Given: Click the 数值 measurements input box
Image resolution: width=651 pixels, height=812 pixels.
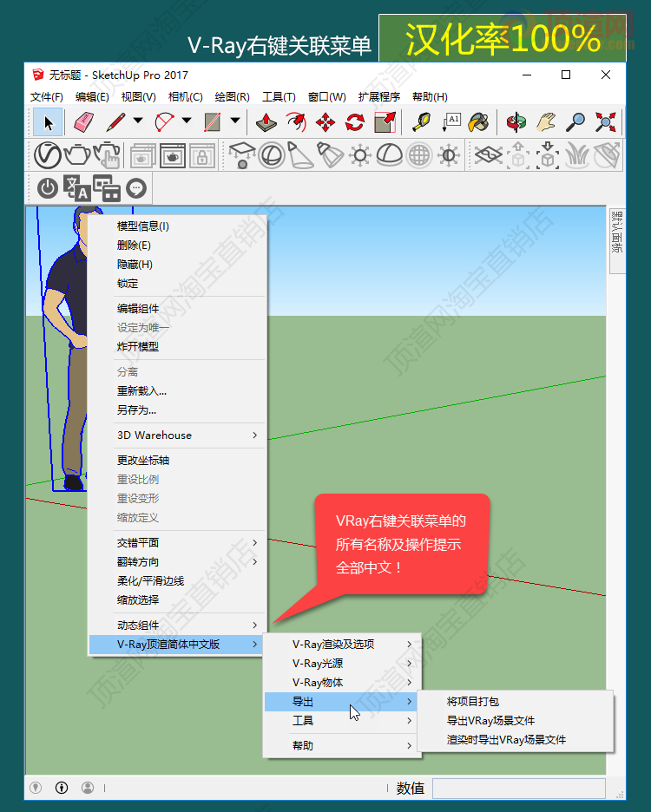Looking at the screenshot, I should pyautogui.click(x=519, y=789).
